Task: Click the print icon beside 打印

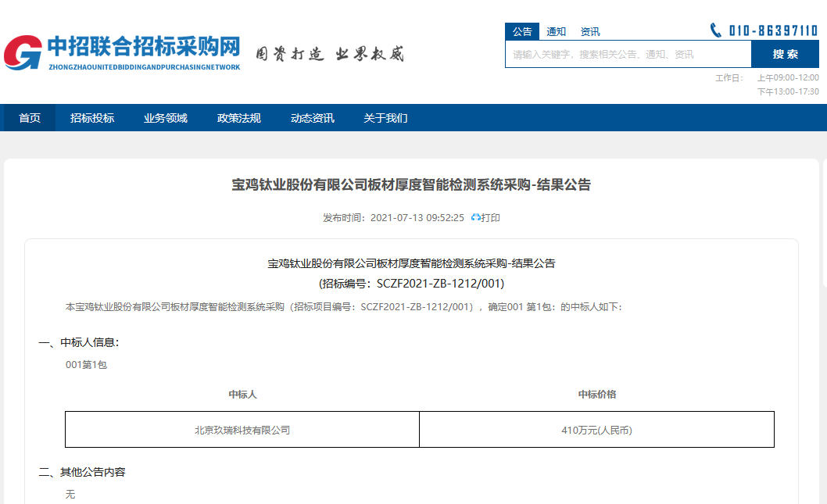Action: pos(475,218)
